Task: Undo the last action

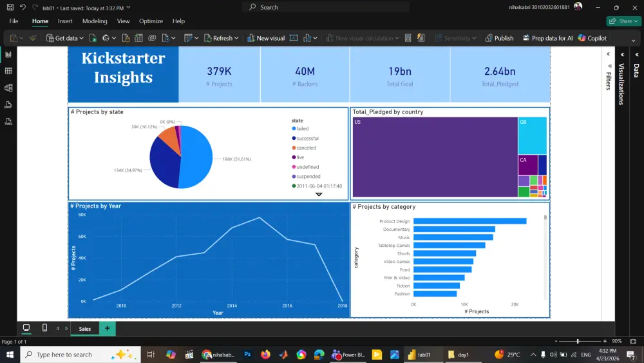Action: click(x=23, y=7)
